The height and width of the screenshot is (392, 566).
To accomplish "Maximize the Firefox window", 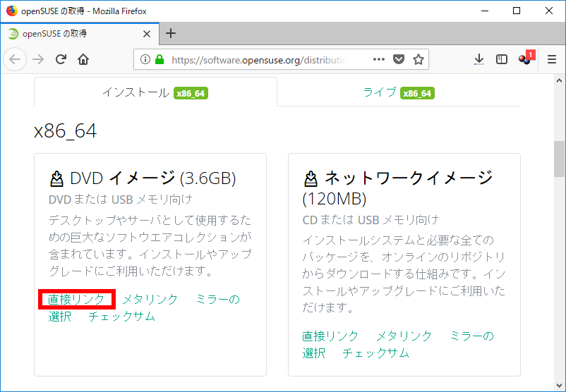I will [517, 11].
